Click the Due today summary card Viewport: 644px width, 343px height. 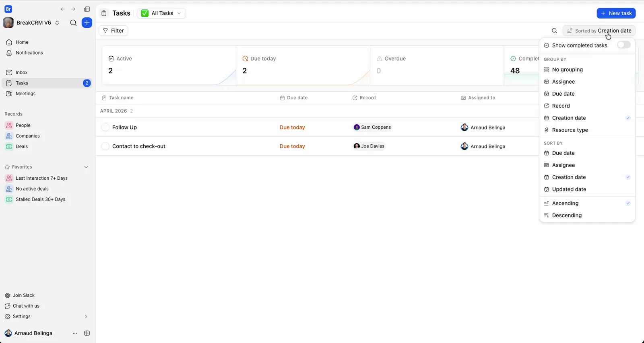click(x=303, y=65)
